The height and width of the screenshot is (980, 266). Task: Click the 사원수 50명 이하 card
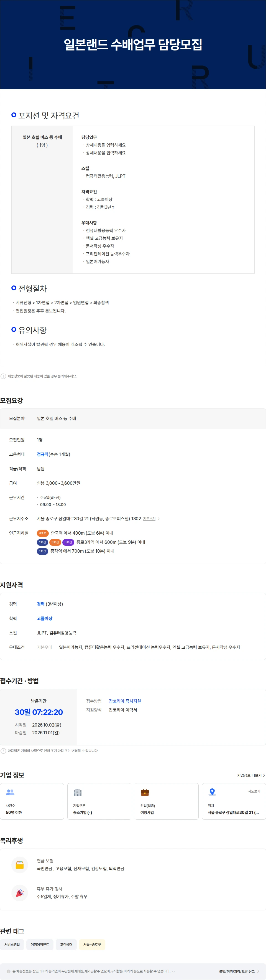coord(32,801)
